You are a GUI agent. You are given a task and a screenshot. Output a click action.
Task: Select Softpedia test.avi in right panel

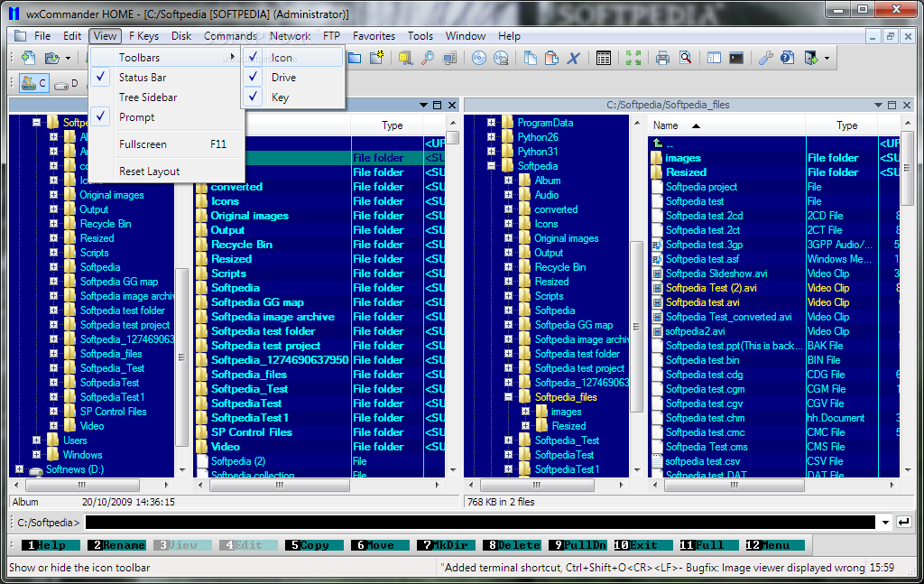click(702, 302)
